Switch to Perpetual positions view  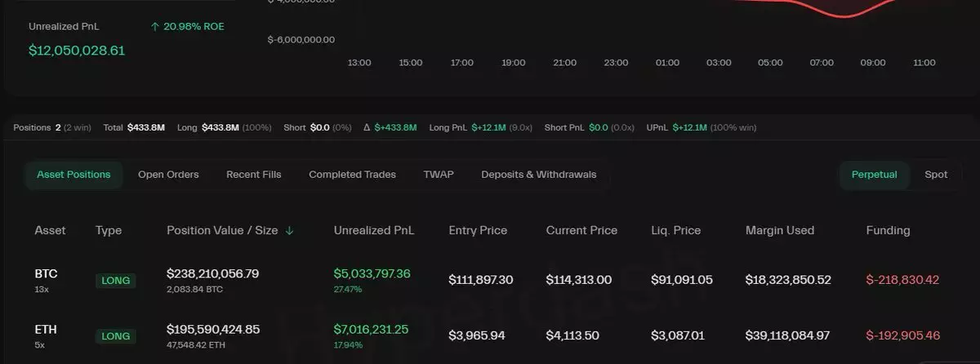874,175
